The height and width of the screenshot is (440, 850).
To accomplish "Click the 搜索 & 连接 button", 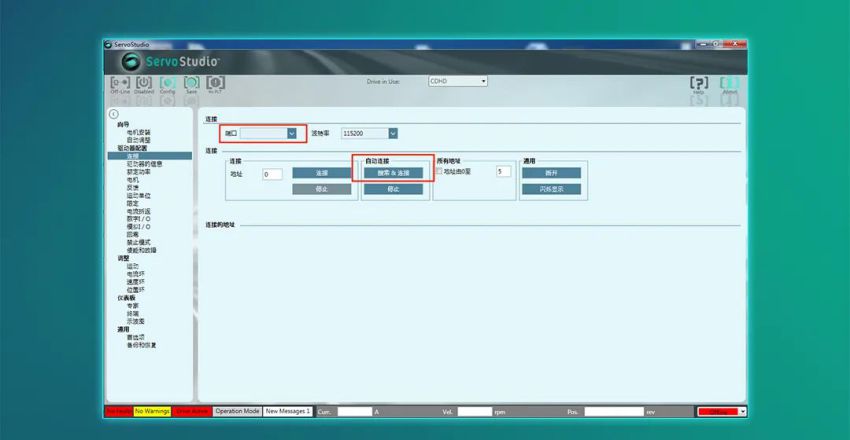I will point(393,172).
